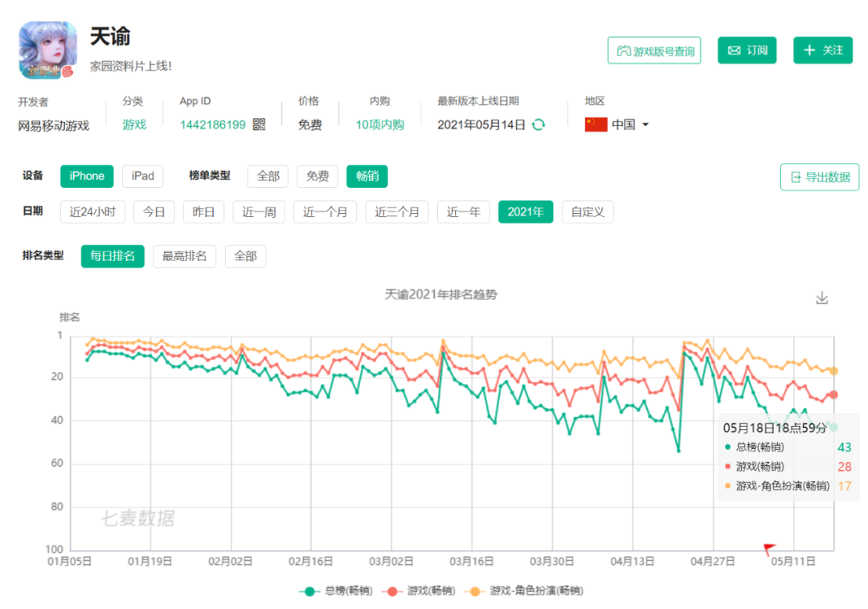The image size is (868, 609).
Task: Open the 自定义 custom date option
Action: coord(588,212)
